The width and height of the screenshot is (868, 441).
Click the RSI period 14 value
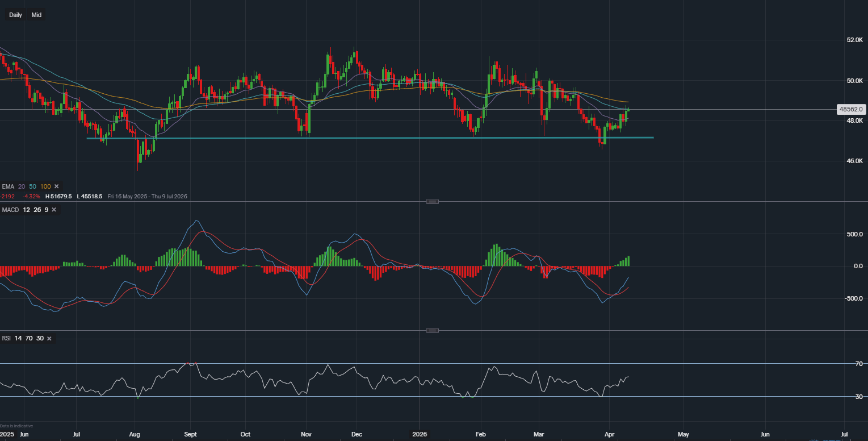coord(18,338)
